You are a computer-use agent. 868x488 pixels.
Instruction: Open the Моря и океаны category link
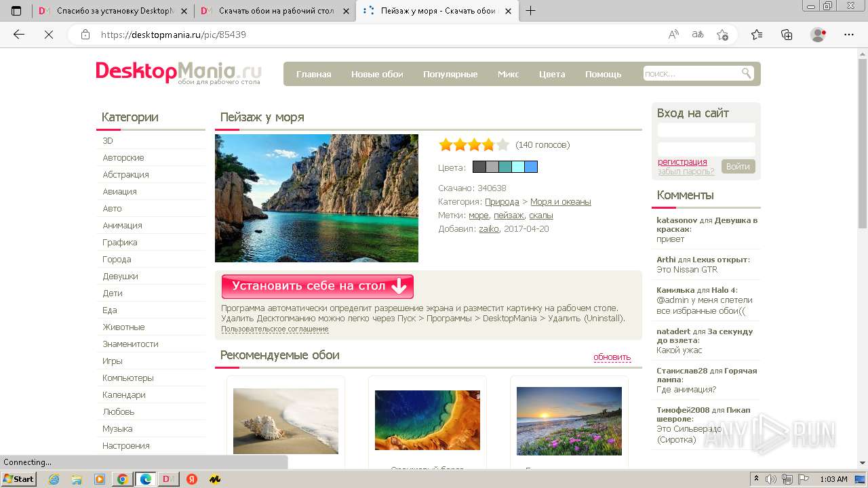coord(561,202)
